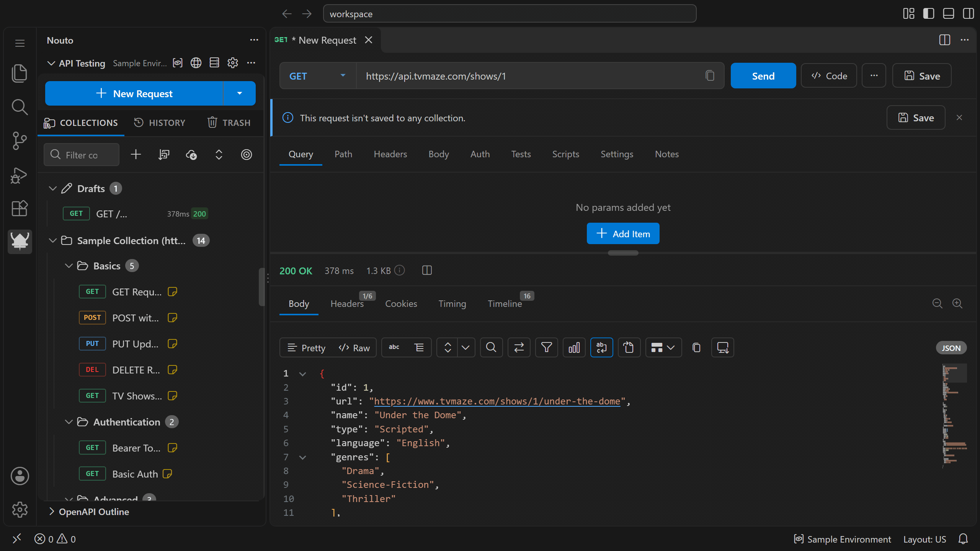Collapse the Sample Collection folder
Image resolution: width=980 pixels, height=551 pixels.
coord(53,241)
